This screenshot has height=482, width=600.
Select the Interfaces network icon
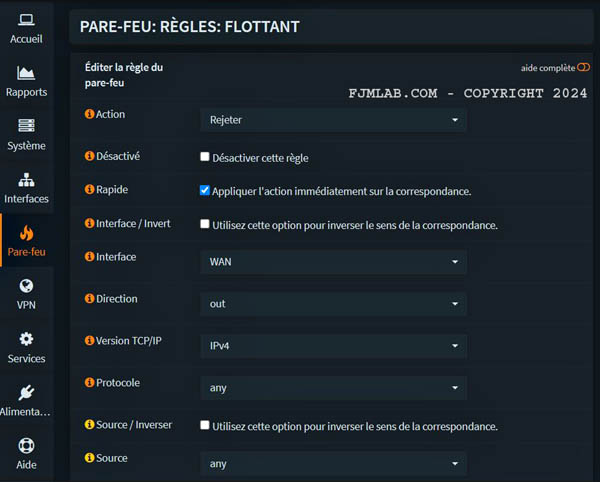click(26, 180)
